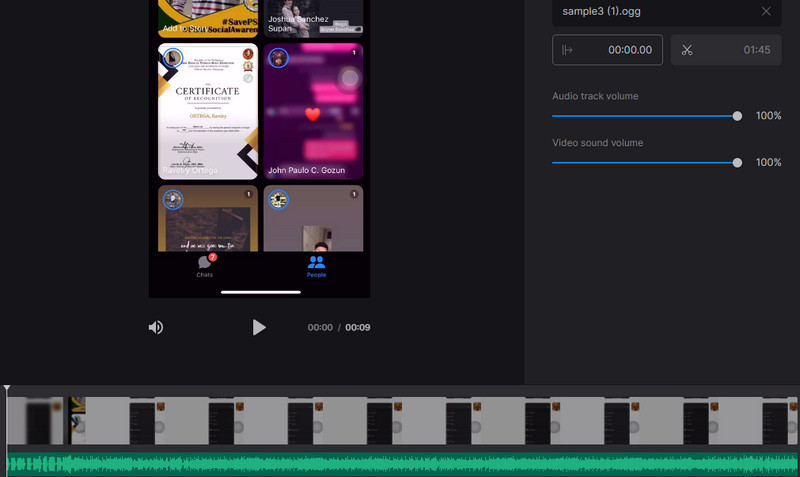
Task: Click the Audio track volume label
Action: coord(595,96)
